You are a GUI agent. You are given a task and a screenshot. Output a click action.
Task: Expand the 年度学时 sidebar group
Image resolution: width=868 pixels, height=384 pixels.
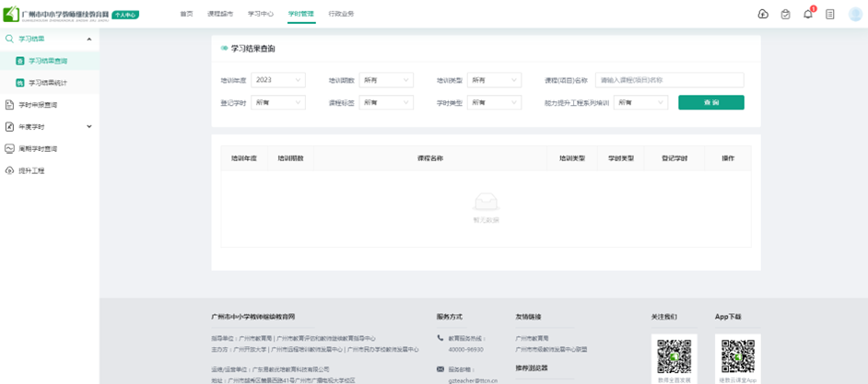89,127
